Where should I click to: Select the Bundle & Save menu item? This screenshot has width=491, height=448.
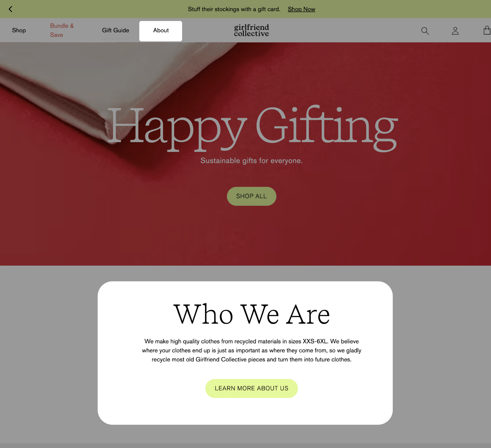pyautogui.click(x=62, y=30)
